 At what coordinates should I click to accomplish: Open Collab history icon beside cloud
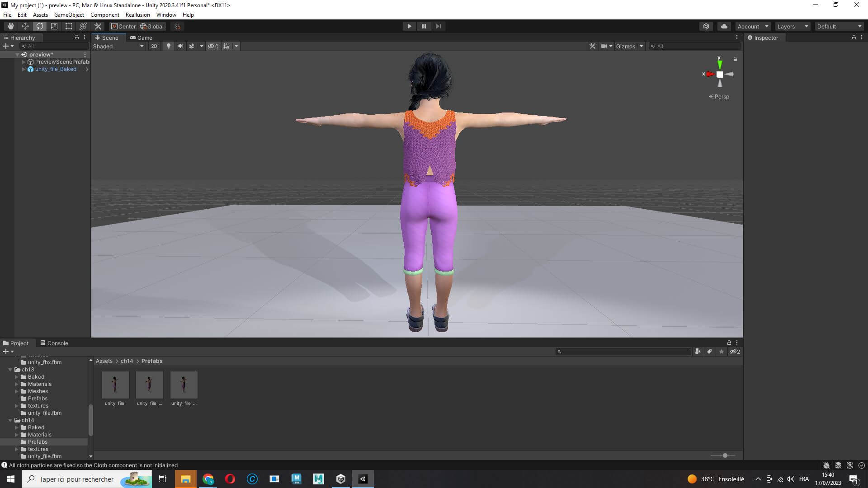coord(706,26)
